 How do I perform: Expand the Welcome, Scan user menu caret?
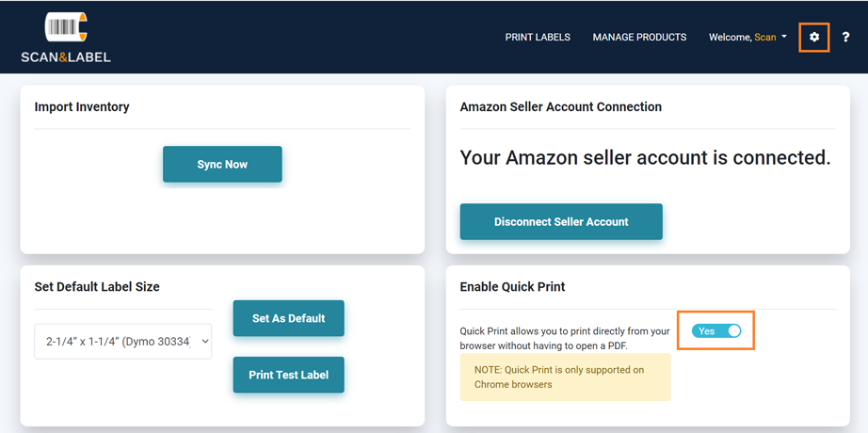coord(784,37)
